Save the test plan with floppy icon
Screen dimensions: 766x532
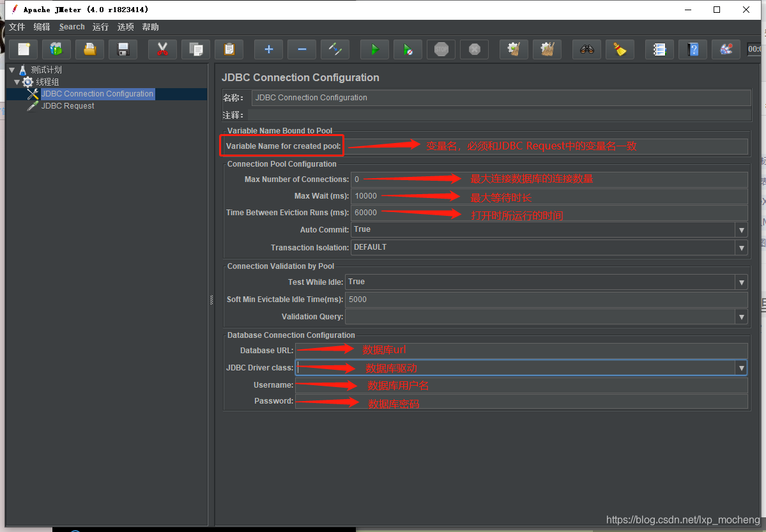click(x=123, y=49)
